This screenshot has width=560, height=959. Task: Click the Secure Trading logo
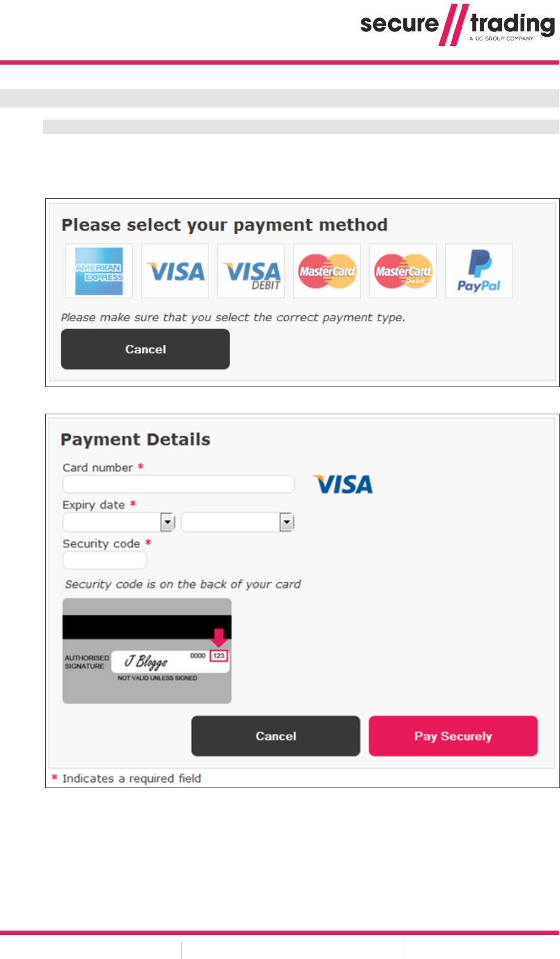click(x=457, y=25)
